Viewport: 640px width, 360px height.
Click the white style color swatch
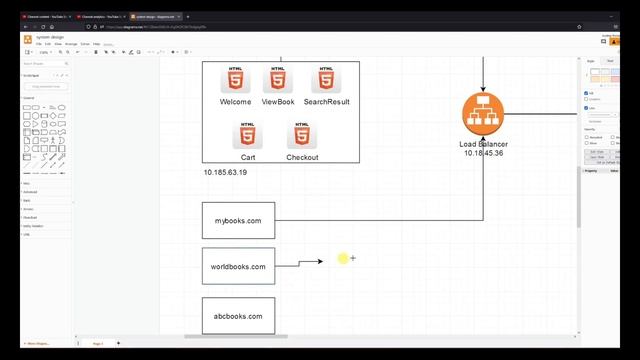[x=595, y=72]
